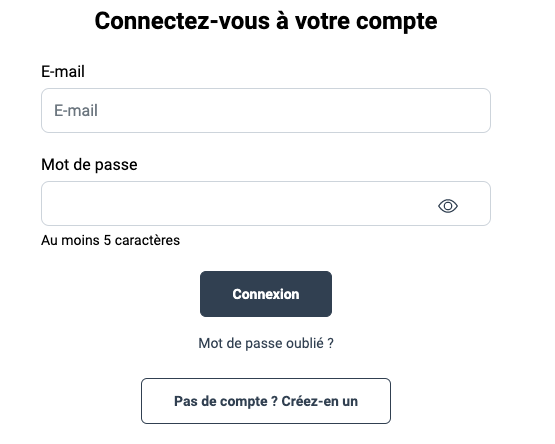This screenshot has height=444, width=555.
Task: Show password using the eye icon
Action: (x=448, y=206)
